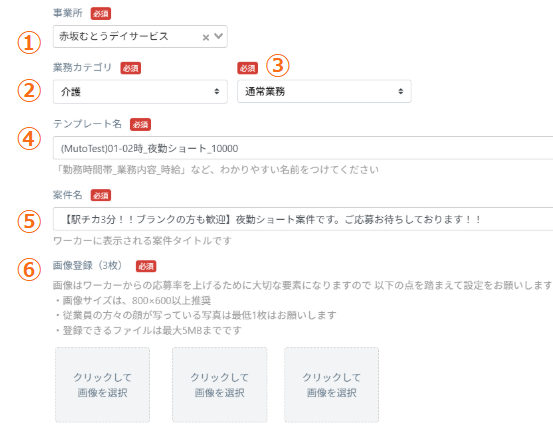This screenshot has height=430, width=553.
Task: Select the first image upload box
Action: click(x=102, y=385)
